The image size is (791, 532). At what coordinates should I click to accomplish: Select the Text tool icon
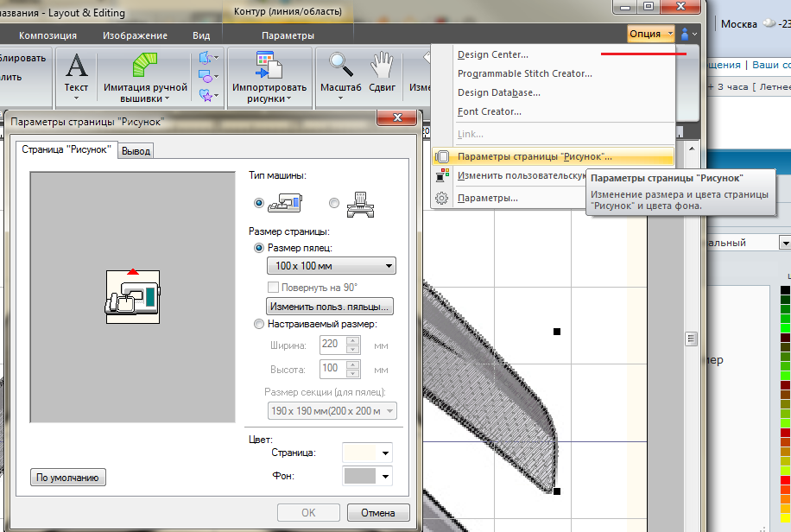(x=76, y=66)
